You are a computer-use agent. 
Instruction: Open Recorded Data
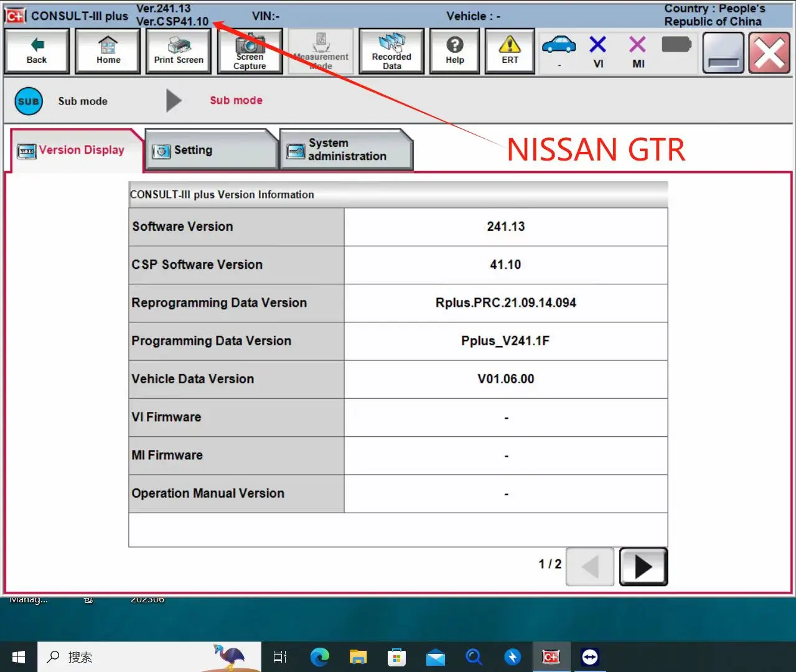(x=391, y=52)
